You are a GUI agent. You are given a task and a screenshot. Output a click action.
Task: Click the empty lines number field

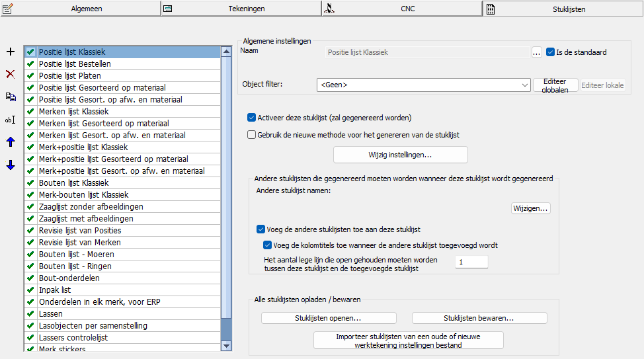pos(471,262)
